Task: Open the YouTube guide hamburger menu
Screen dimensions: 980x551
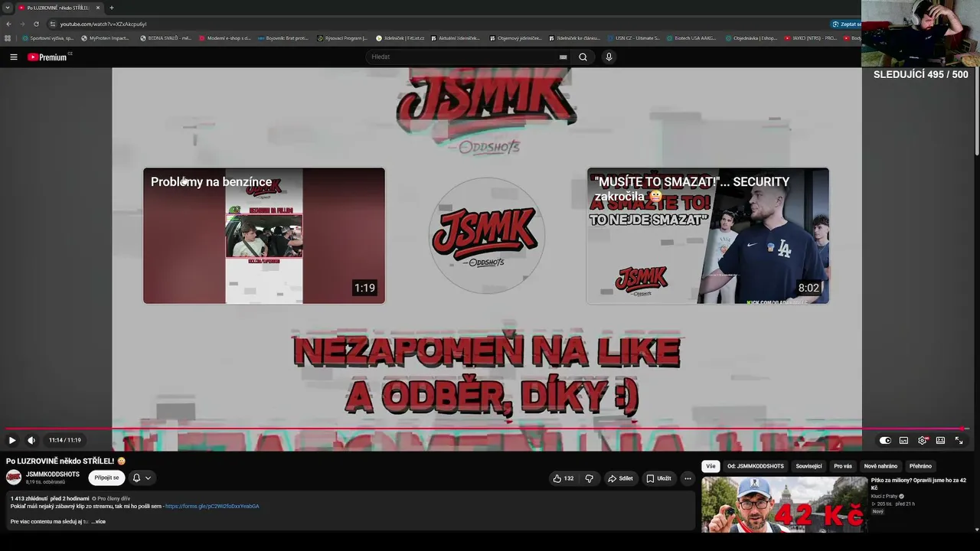Action: click(x=13, y=57)
